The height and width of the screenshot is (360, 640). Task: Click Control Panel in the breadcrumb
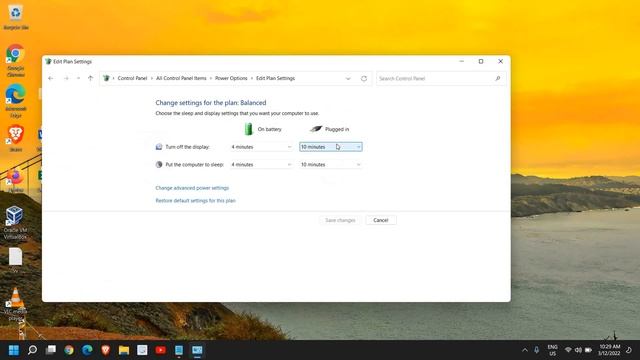[x=132, y=78]
